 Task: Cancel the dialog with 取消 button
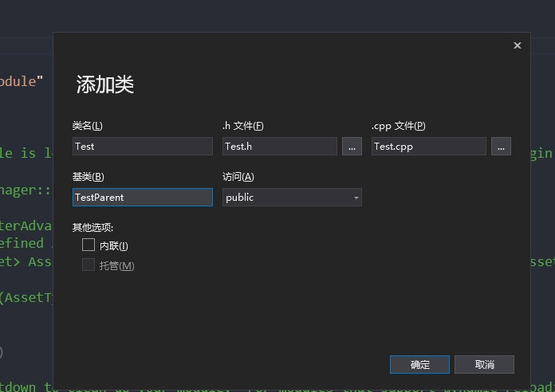tap(484, 364)
